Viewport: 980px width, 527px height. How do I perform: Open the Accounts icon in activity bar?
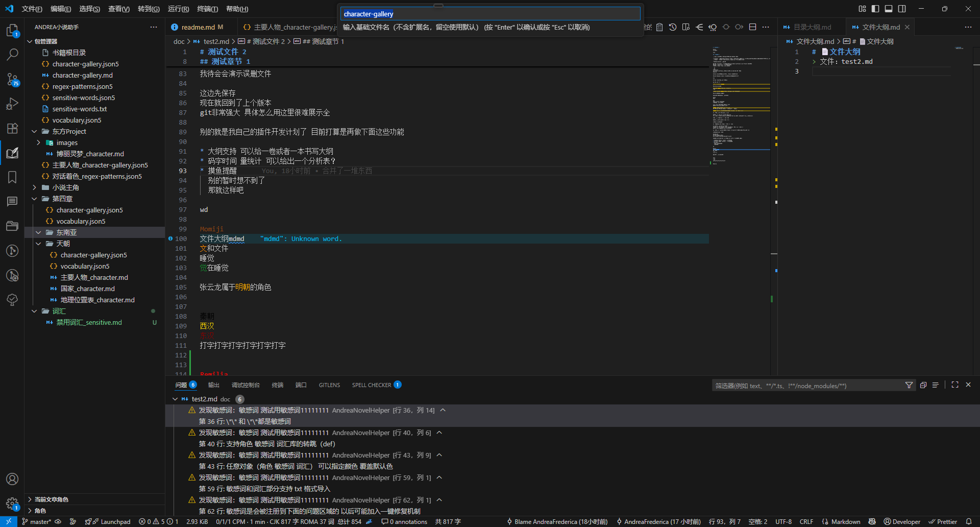pyautogui.click(x=12, y=479)
